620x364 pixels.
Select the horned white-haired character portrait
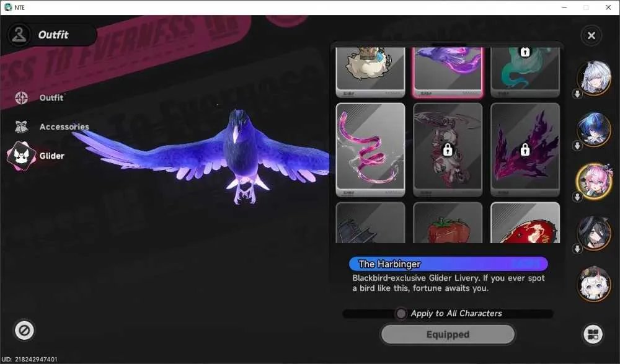tap(594, 283)
